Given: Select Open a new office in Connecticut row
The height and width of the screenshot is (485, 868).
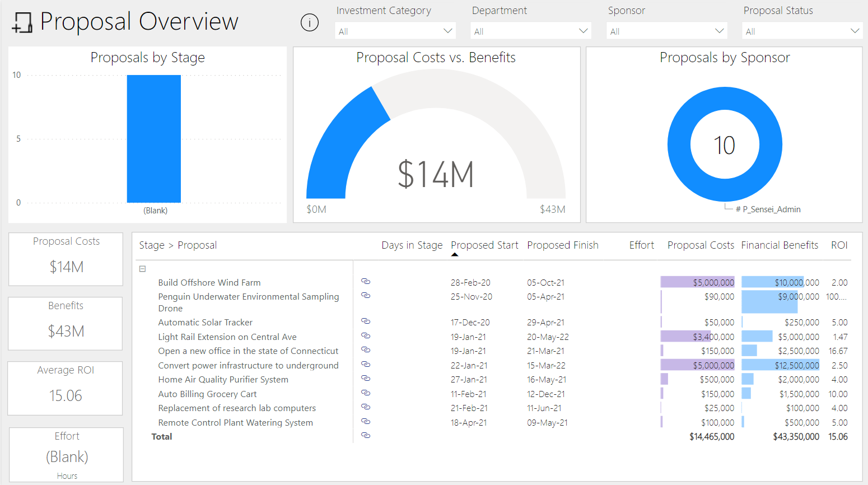Looking at the screenshot, I should click(248, 351).
